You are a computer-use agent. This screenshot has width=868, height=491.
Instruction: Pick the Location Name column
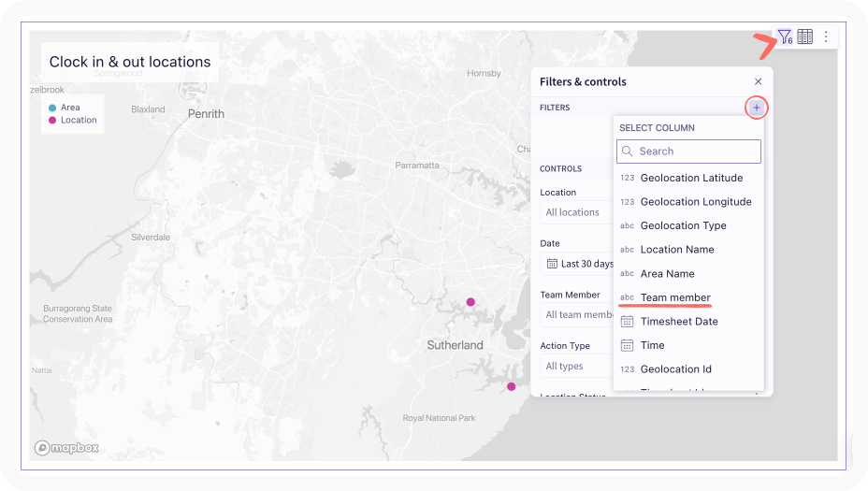click(x=688, y=249)
